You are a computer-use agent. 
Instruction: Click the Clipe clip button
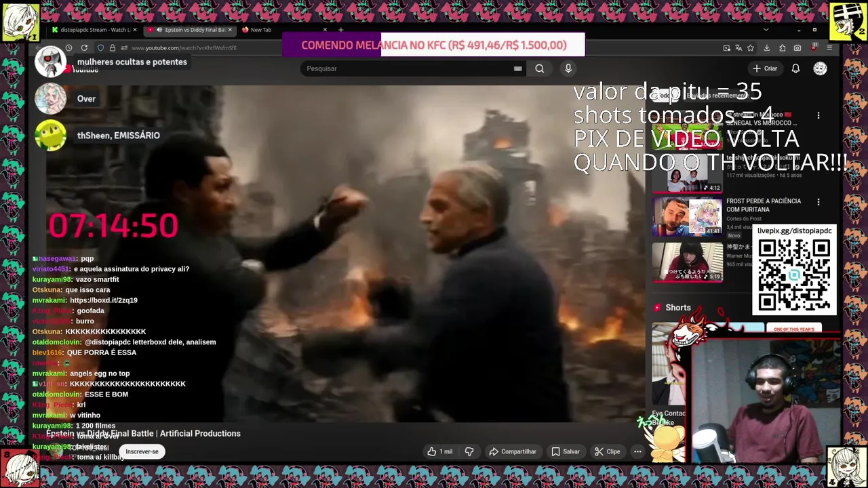(x=608, y=451)
